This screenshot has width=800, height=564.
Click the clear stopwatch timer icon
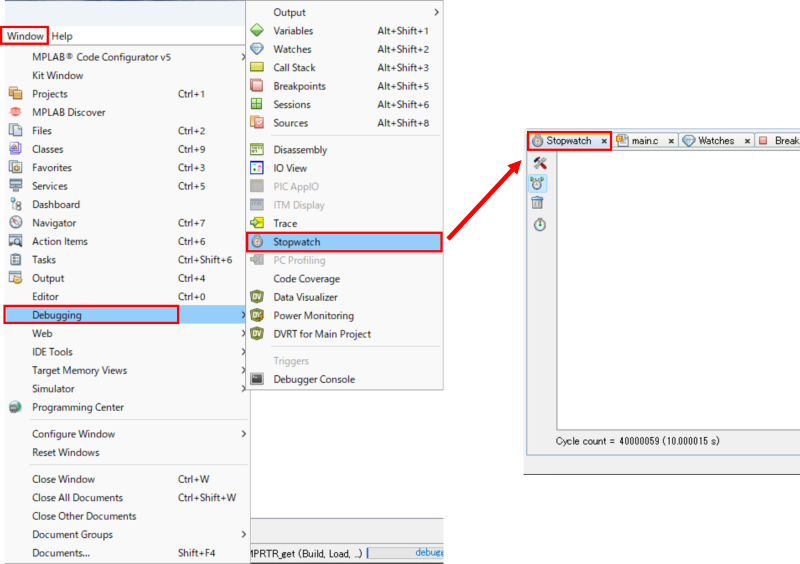pyautogui.click(x=540, y=225)
